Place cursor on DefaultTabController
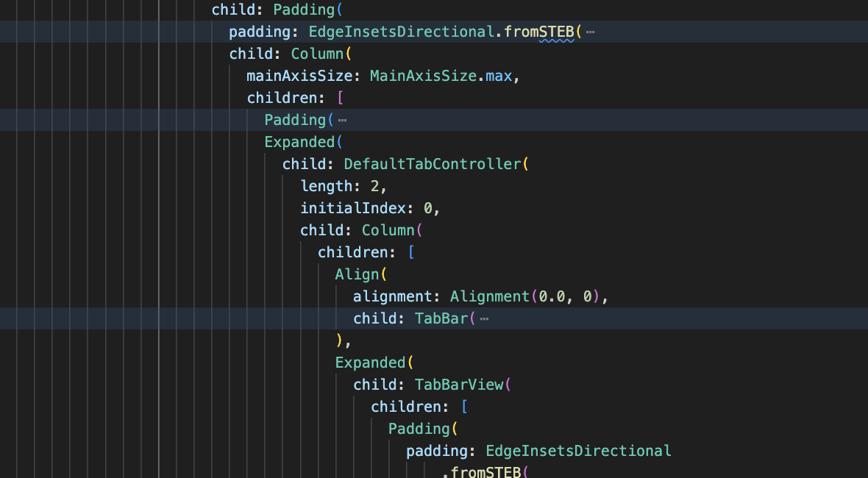868x478 pixels. pos(433,164)
